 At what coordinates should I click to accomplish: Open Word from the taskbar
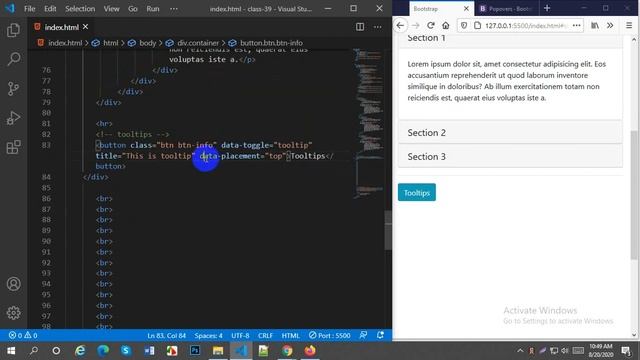(x=149, y=351)
